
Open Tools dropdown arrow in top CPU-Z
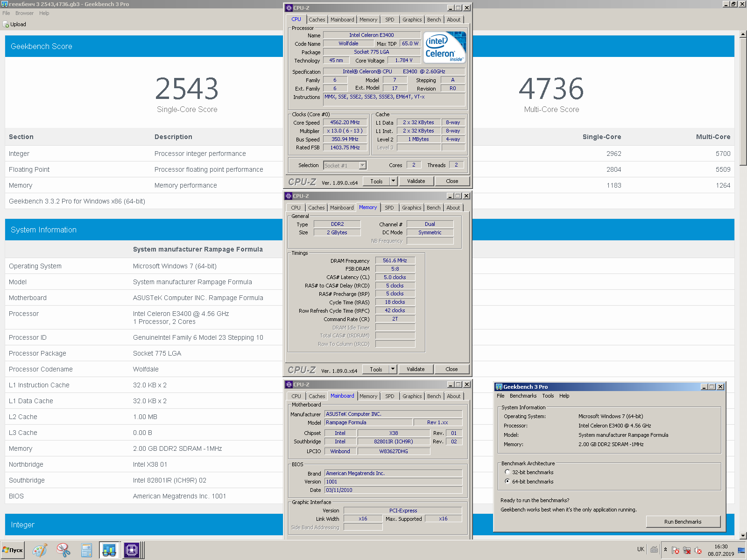393,181
